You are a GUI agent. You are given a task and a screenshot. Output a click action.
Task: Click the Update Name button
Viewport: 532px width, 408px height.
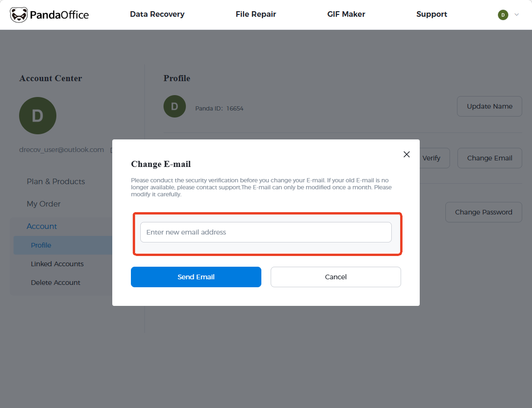pos(489,106)
